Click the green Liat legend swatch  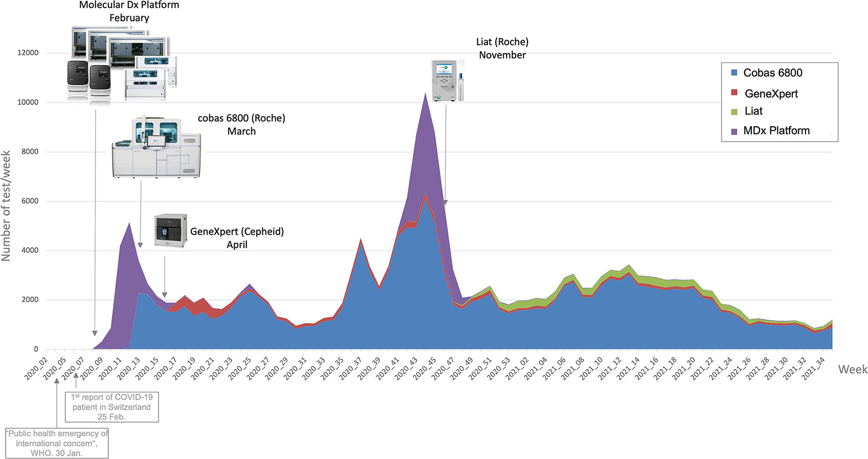(734, 112)
